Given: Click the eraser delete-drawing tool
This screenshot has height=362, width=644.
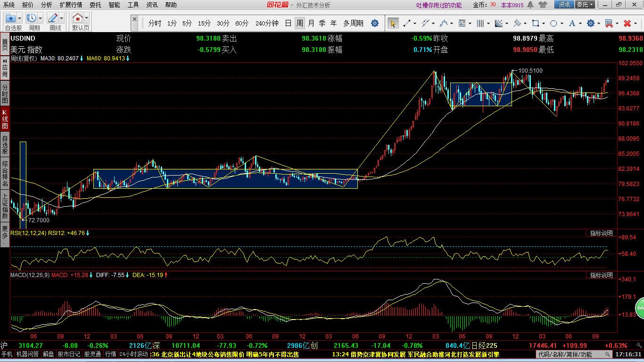Looking at the screenshot, I should pyautogui.click(x=609, y=23).
